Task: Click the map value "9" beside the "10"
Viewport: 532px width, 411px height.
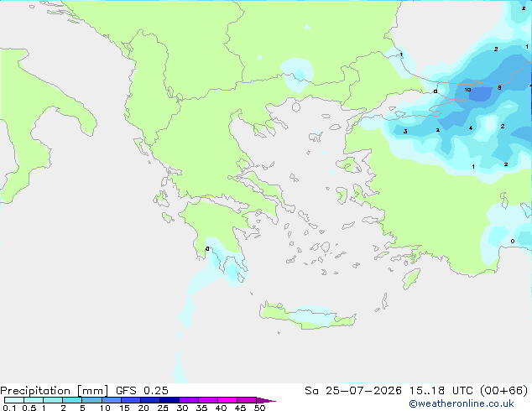Action: click(x=499, y=88)
